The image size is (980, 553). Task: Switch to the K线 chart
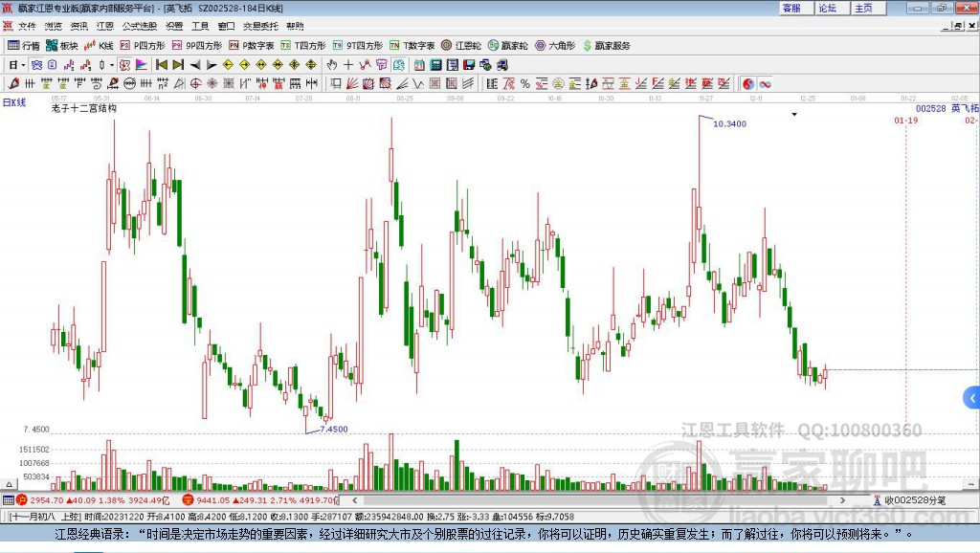pos(99,46)
